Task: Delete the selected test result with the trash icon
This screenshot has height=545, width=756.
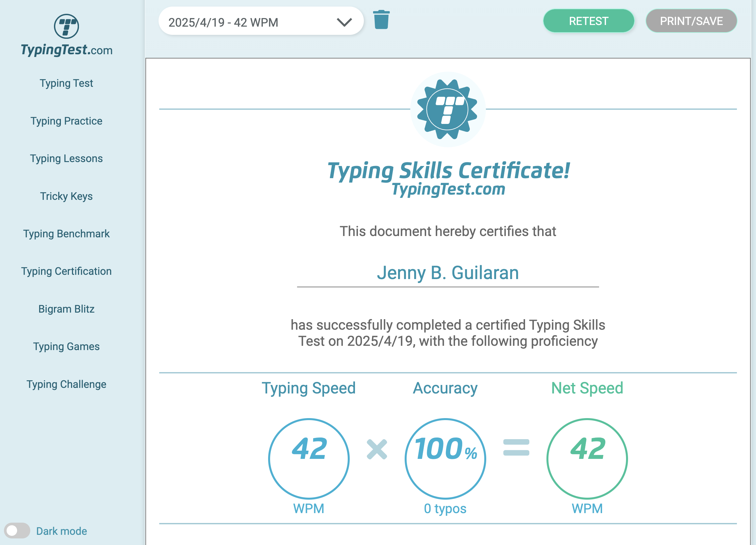Action: point(381,20)
